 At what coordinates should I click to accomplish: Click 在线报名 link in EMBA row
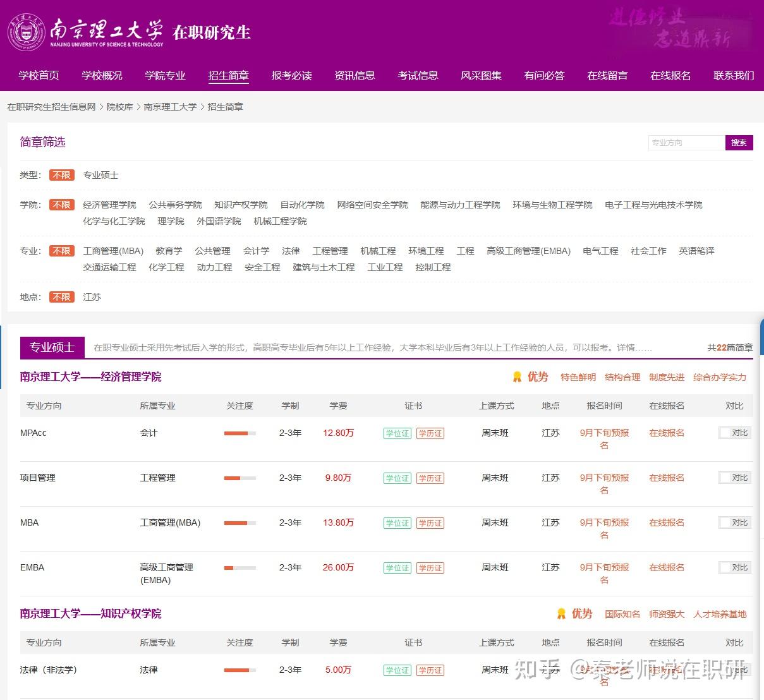click(x=667, y=567)
